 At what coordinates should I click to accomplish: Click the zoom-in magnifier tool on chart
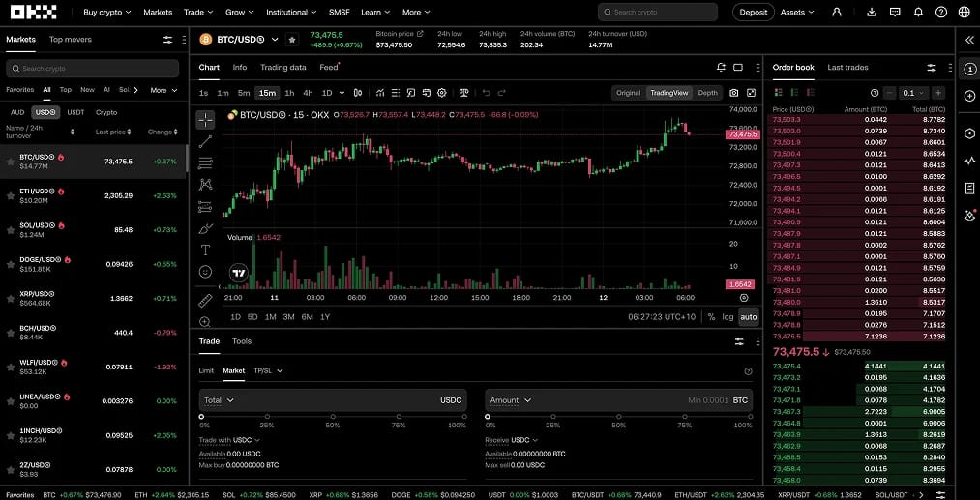(x=205, y=322)
